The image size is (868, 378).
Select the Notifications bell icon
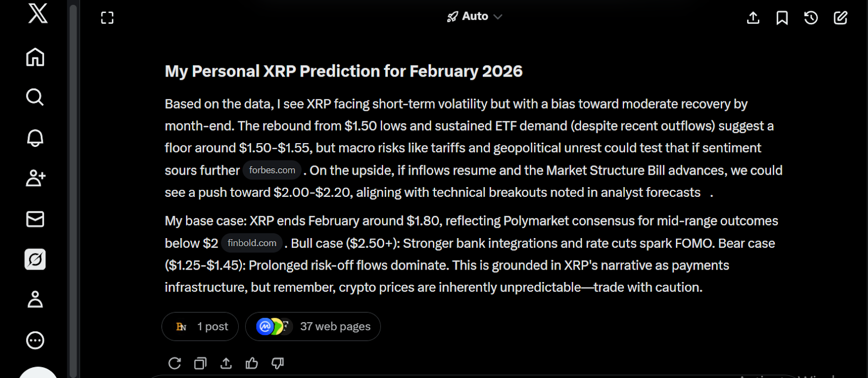(35, 138)
